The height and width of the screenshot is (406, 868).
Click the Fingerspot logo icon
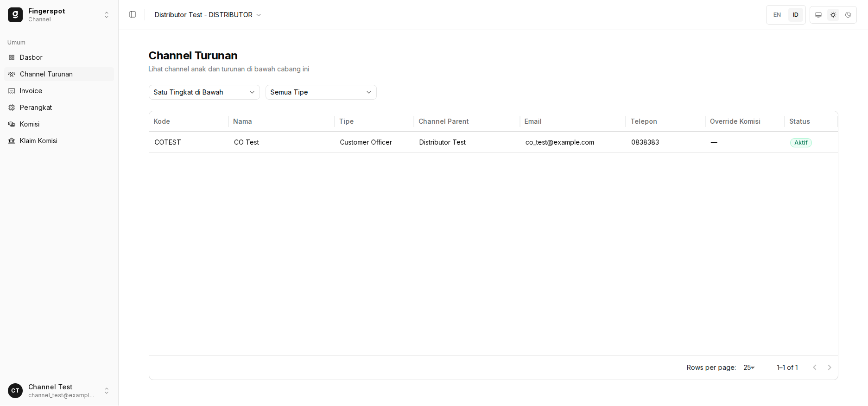15,15
